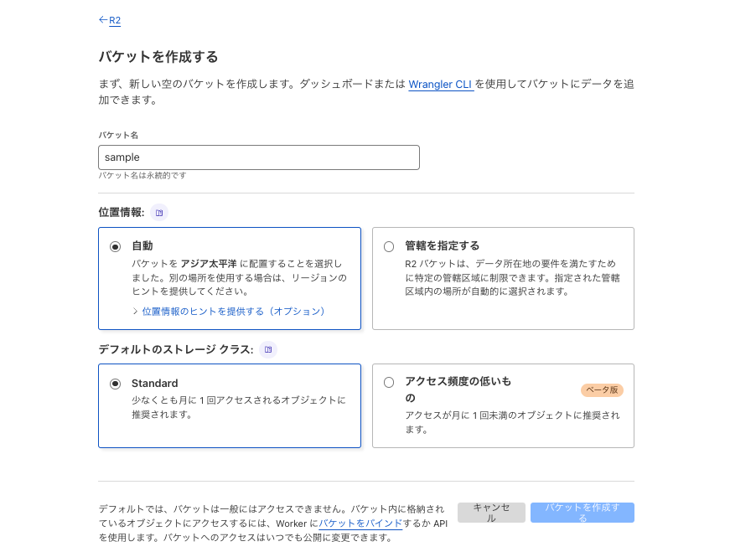Open the バケットをバインド link
The image size is (756, 557).
(x=360, y=523)
